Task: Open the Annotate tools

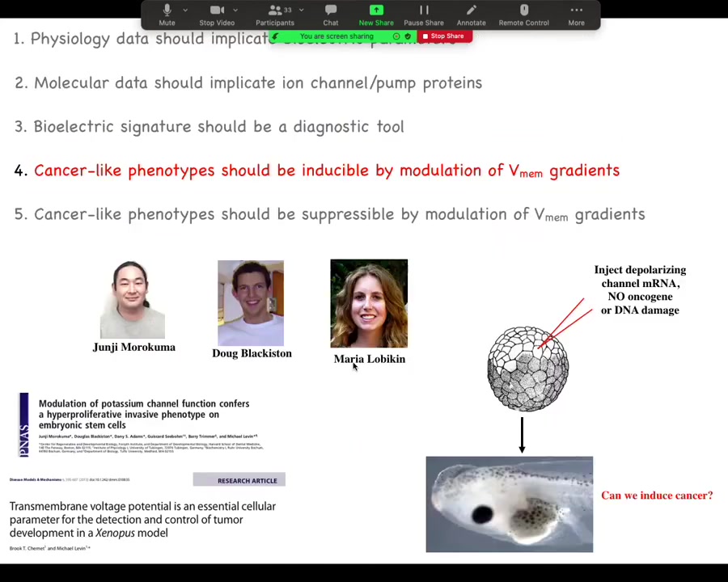Action: pos(471,15)
